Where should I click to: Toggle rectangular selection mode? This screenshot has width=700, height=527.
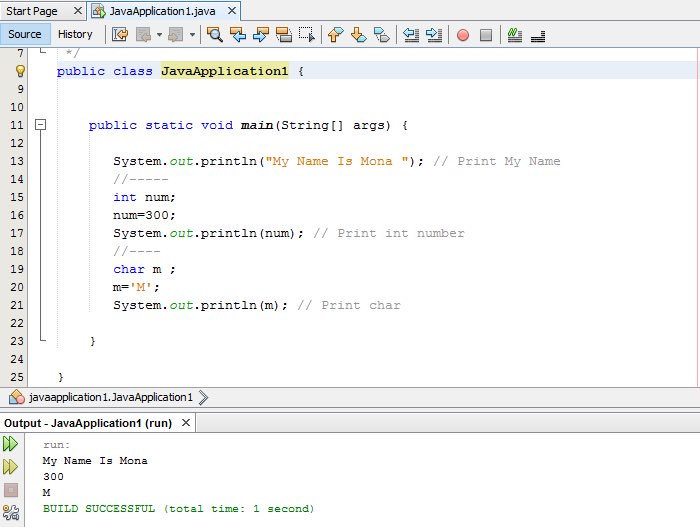coord(307,34)
